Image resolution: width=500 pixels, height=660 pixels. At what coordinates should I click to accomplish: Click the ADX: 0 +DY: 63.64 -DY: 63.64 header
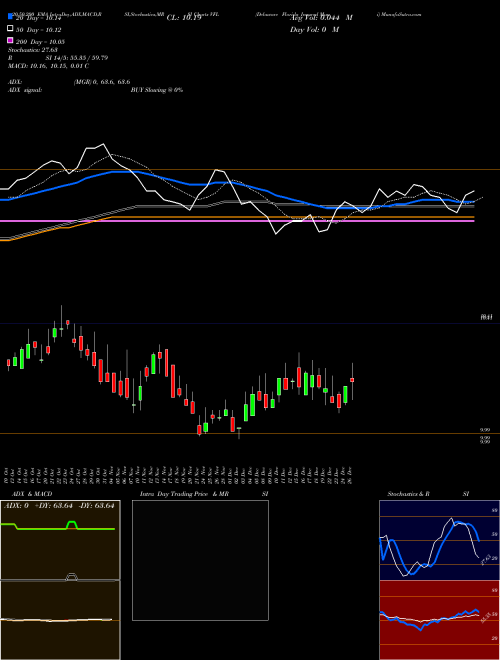pyautogui.click(x=59, y=506)
